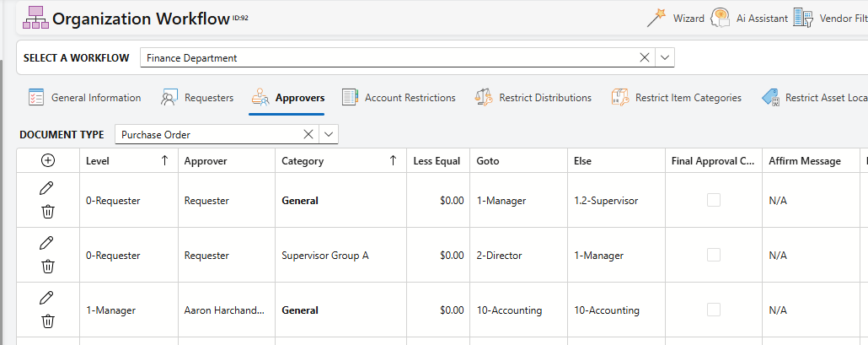
Task: Delete the 1-Manager Aaron Harchand row
Action: pos(48,321)
